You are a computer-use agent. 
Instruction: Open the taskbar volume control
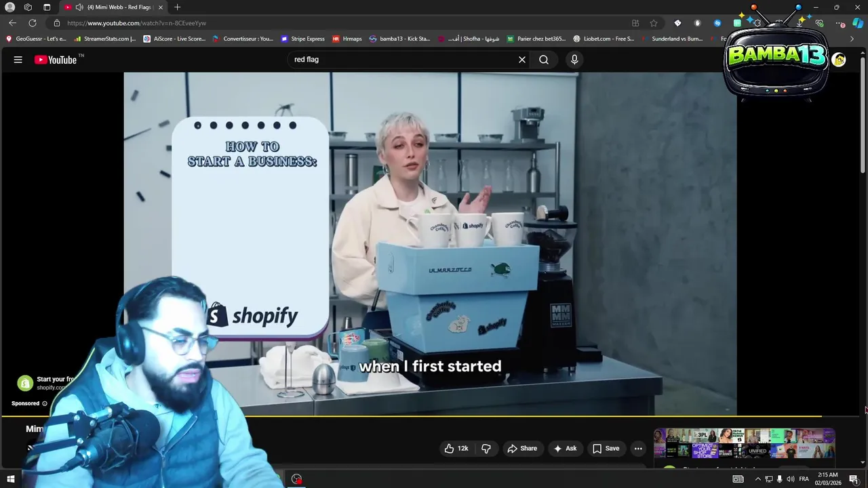tap(791, 479)
